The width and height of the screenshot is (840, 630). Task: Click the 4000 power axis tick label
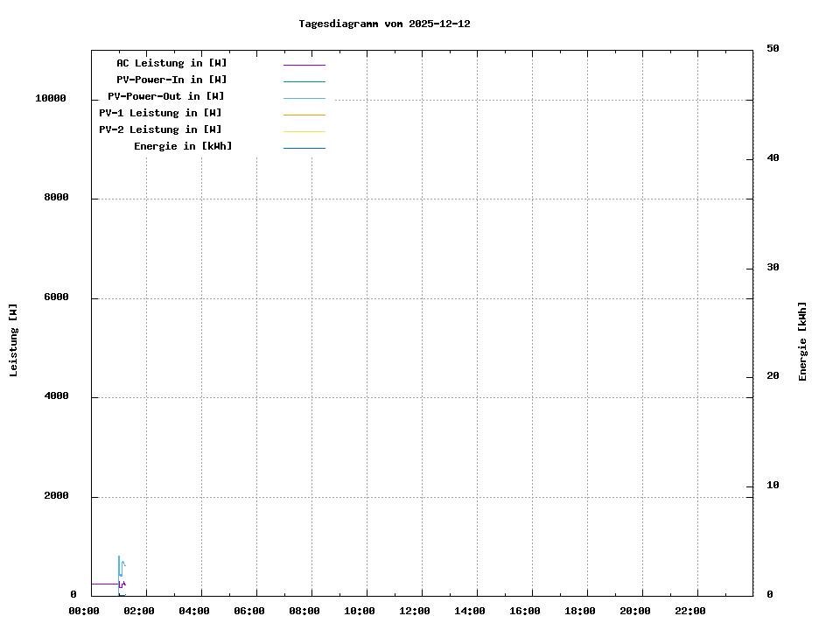pos(55,396)
